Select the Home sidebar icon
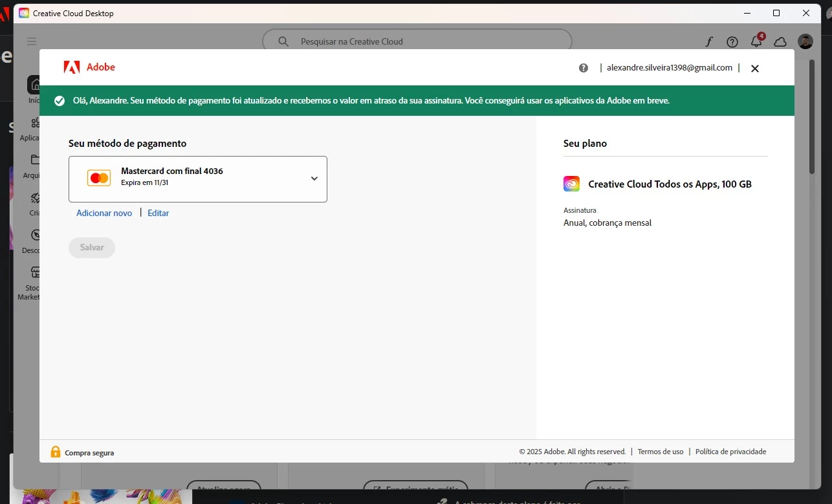The height and width of the screenshot is (504, 832). click(x=34, y=85)
